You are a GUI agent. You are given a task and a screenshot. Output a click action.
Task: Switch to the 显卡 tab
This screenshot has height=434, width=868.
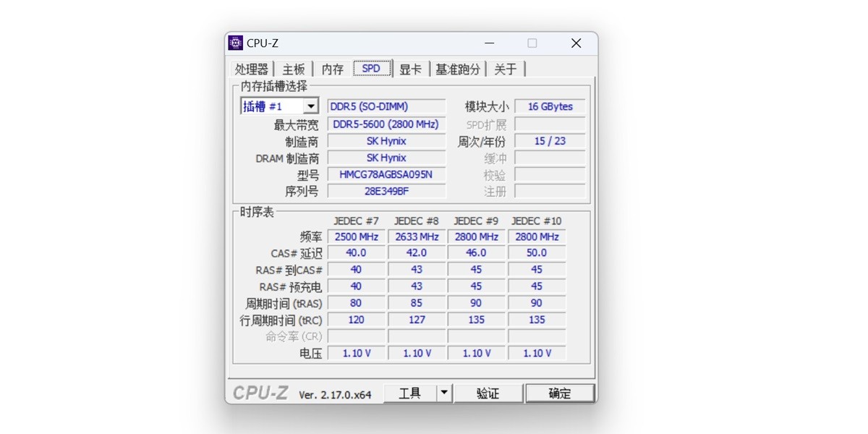tap(410, 67)
